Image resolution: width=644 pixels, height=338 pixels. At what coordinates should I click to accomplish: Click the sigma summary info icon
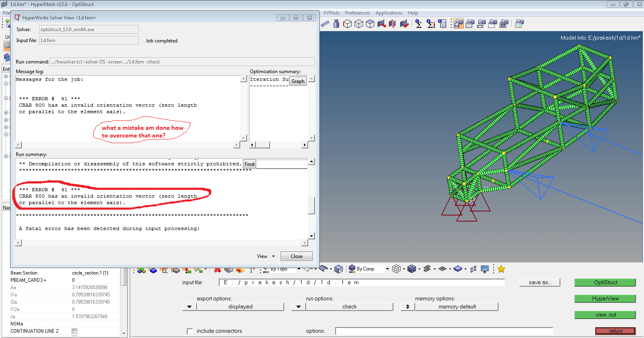click(x=418, y=24)
